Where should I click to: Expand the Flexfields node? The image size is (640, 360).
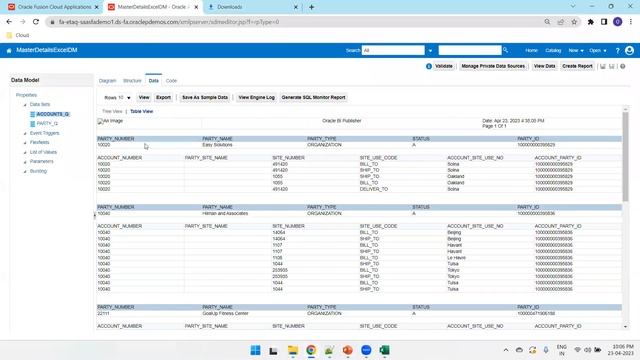pos(25,143)
